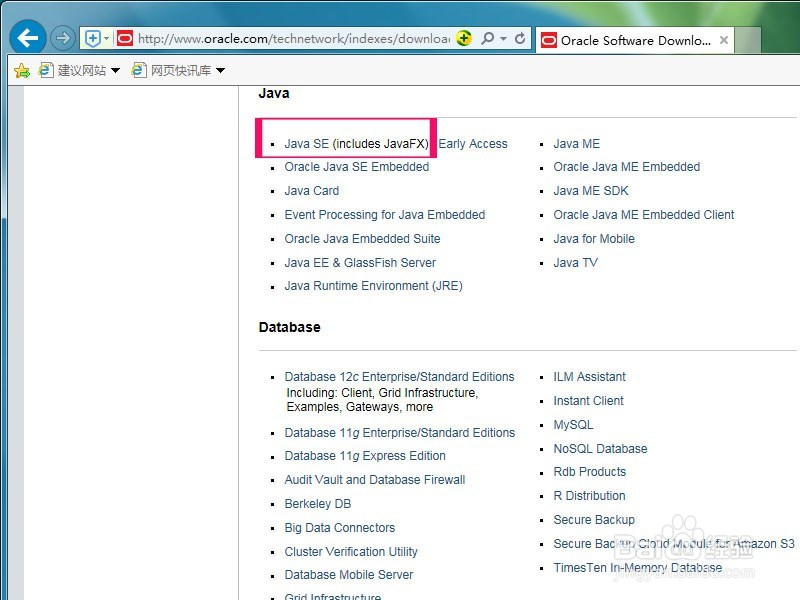
Task: Open Event Processing for Java Embedded link
Action: tap(385, 215)
